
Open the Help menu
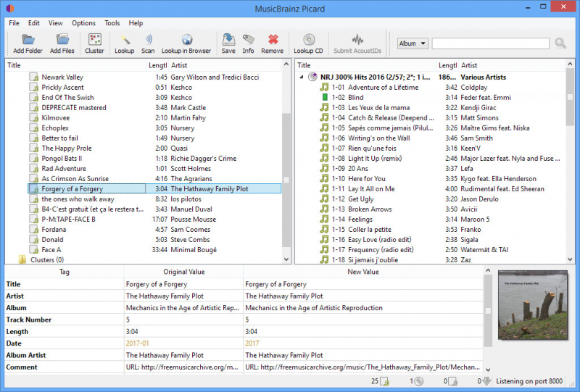coord(136,23)
